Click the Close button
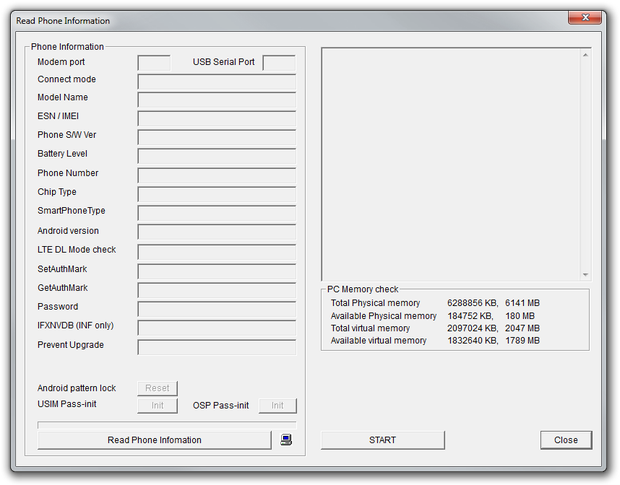This screenshot has height=485, width=620. (566, 440)
